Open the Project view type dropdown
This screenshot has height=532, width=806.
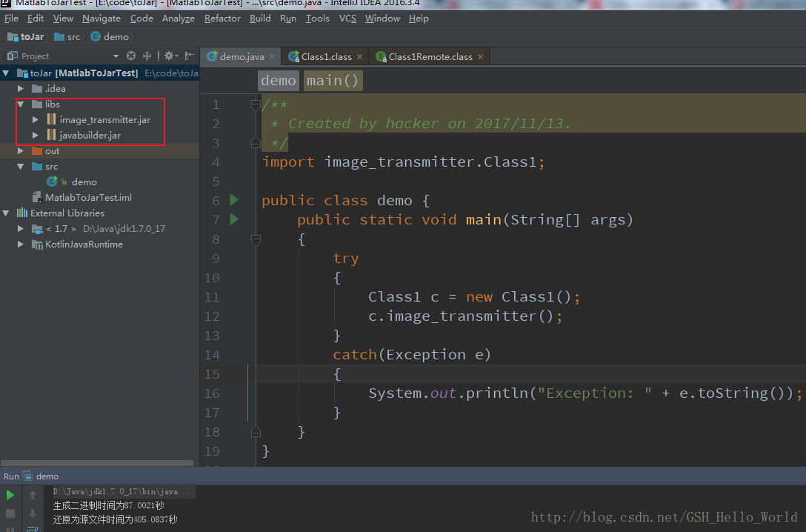point(116,56)
